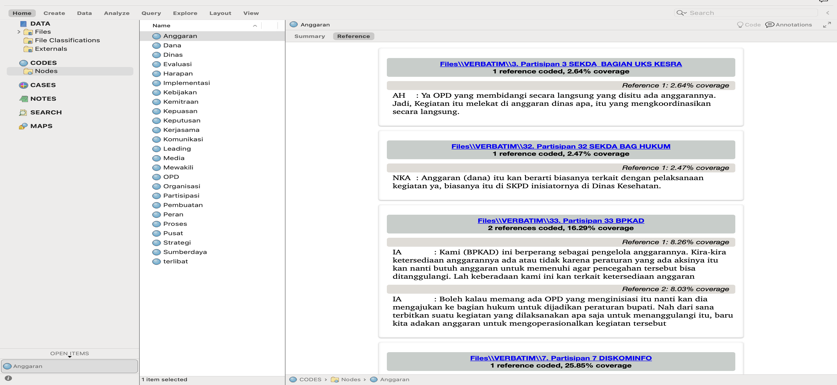Select the Sumberdaya node row
This screenshot has height=385, width=837.
point(212,252)
